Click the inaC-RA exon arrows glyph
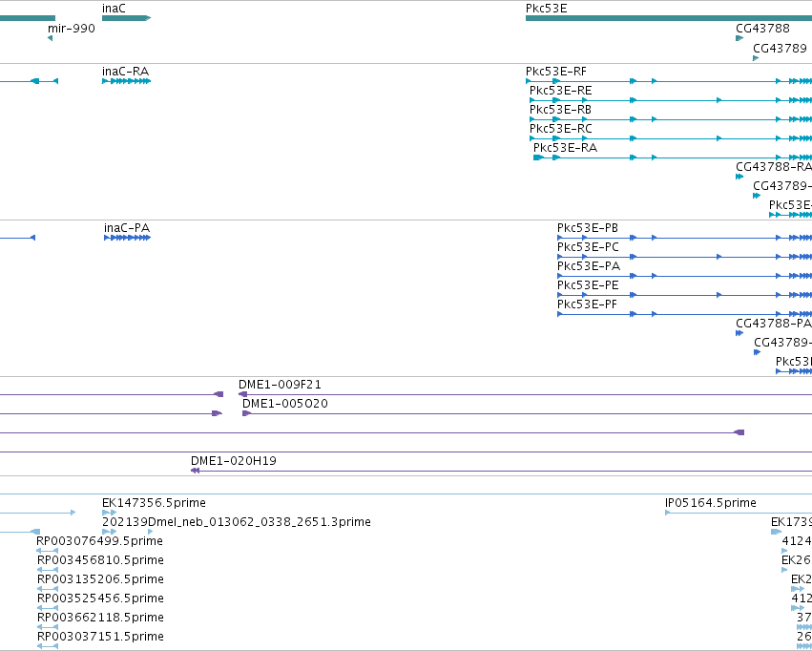Screen dimensions: 812x651 (126, 81)
